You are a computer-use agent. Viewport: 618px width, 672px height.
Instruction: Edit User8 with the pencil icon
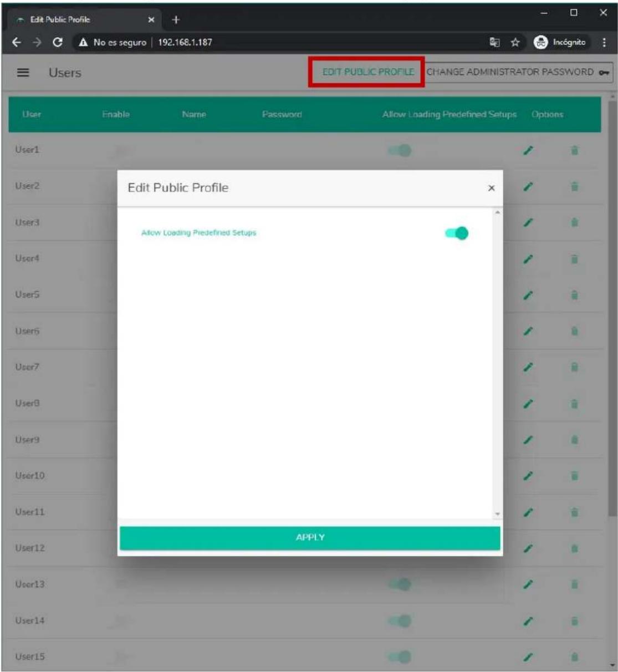point(529,404)
